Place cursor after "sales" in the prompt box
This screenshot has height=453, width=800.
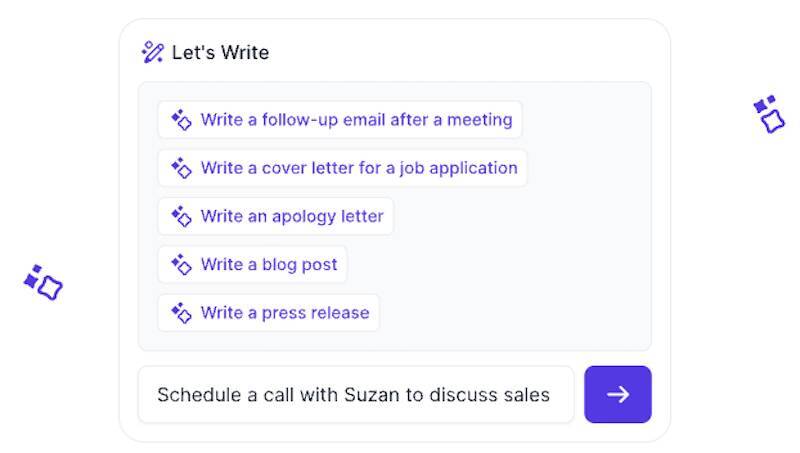coord(552,394)
